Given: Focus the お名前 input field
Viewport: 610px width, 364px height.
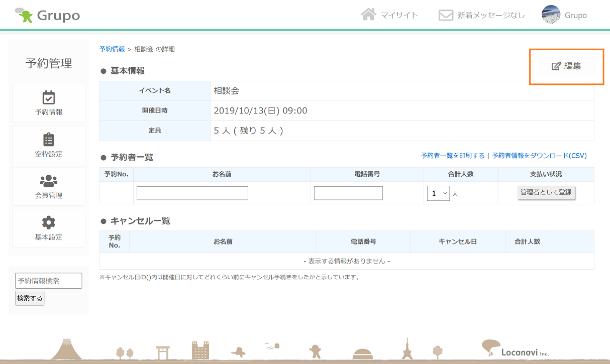Looking at the screenshot, I should [x=192, y=193].
